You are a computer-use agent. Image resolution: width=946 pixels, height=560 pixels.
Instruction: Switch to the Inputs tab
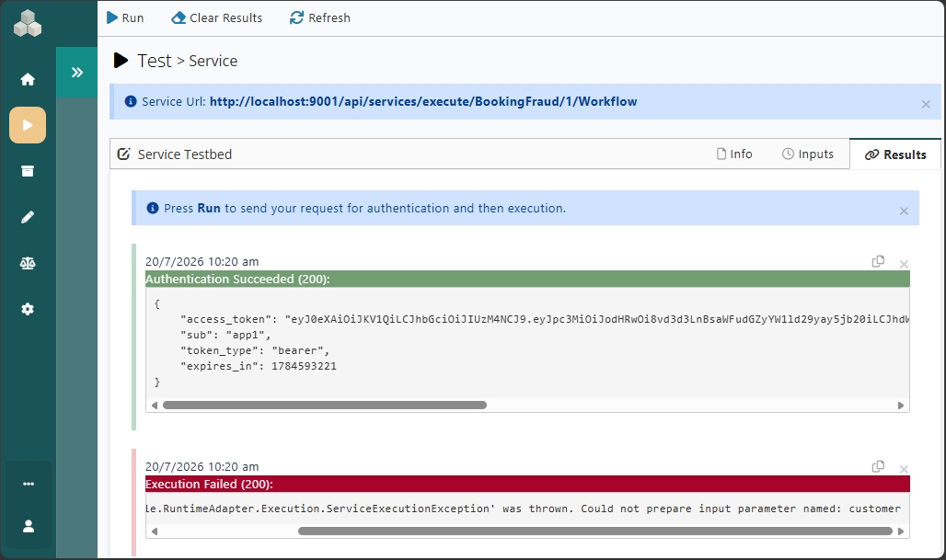click(808, 154)
